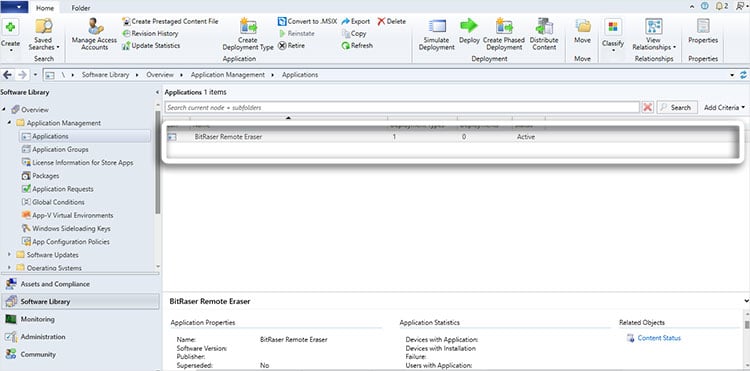
Task: Select Global Conditions tree item
Action: click(53, 202)
